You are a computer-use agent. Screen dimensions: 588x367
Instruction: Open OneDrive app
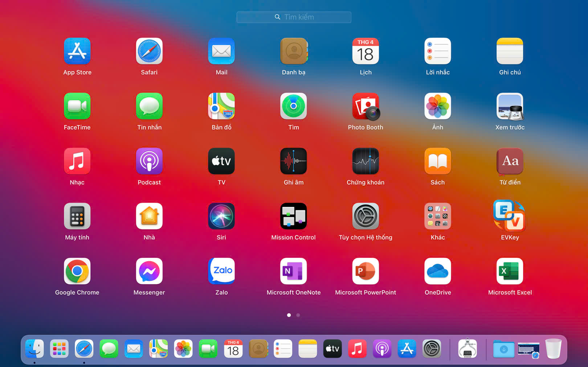click(x=438, y=271)
